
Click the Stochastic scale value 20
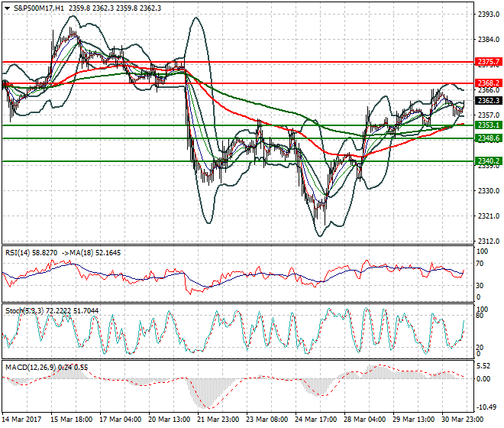click(480, 348)
